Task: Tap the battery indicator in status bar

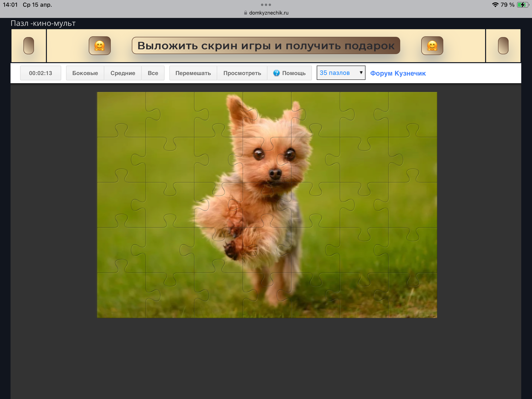Action: pyautogui.click(x=522, y=5)
